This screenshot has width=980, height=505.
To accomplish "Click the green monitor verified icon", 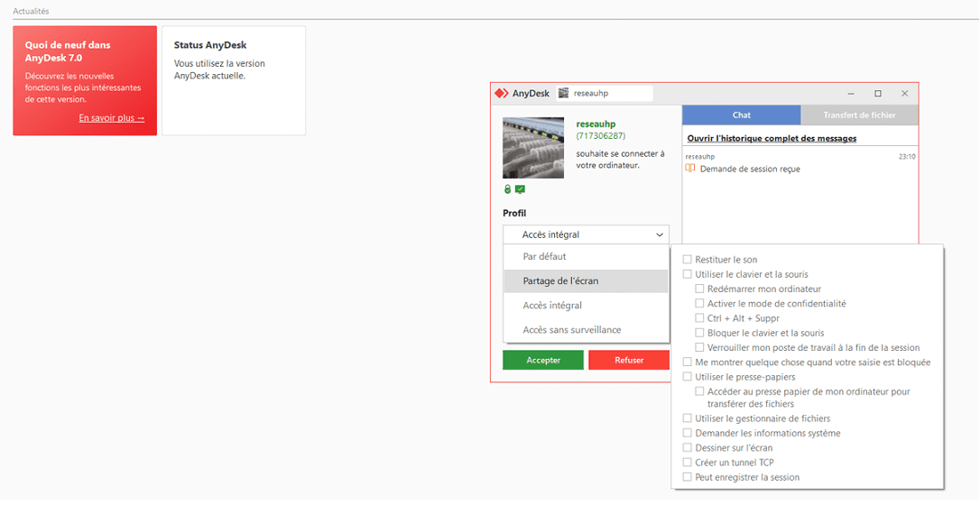I will [520, 189].
